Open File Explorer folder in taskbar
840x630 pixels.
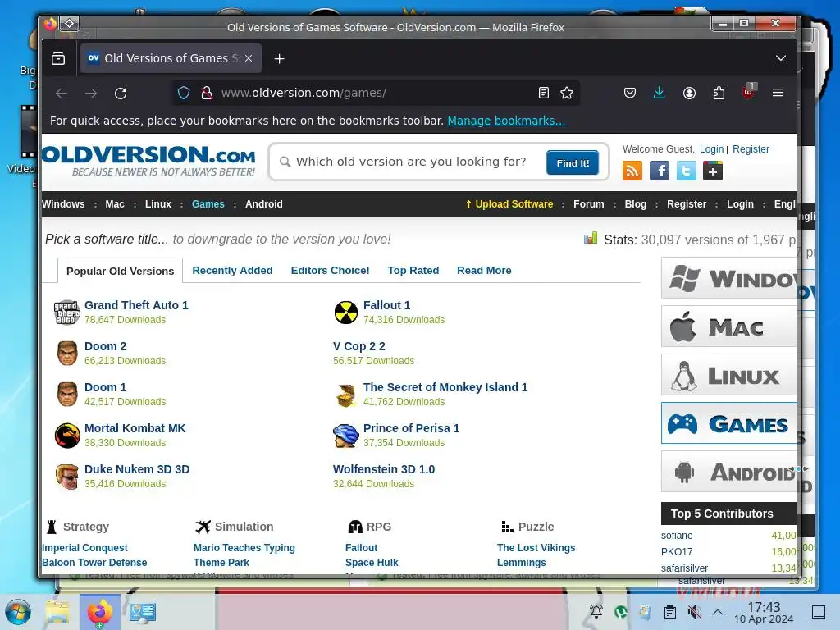tap(57, 612)
